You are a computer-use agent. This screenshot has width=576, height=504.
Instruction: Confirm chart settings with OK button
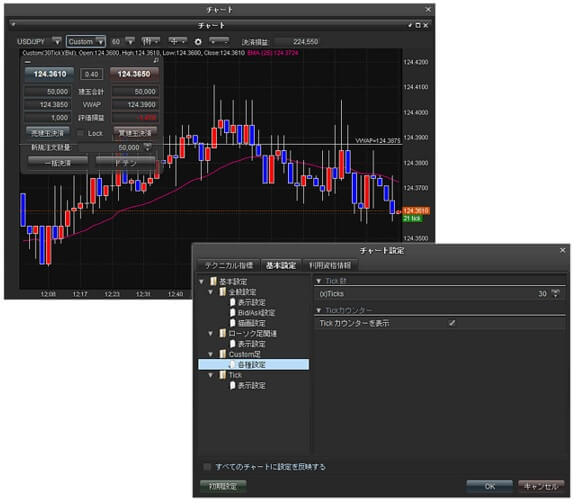pyautogui.click(x=489, y=486)
